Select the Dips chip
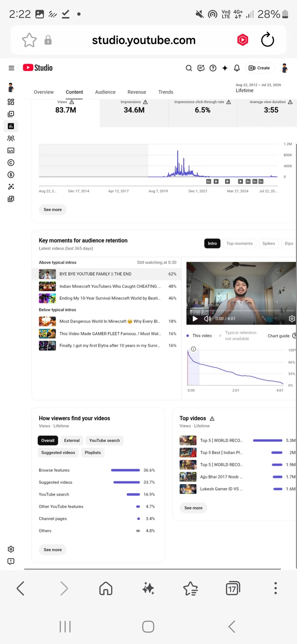Image resolution: width=297 pixels, height=644 pixels. pos(289,244)
